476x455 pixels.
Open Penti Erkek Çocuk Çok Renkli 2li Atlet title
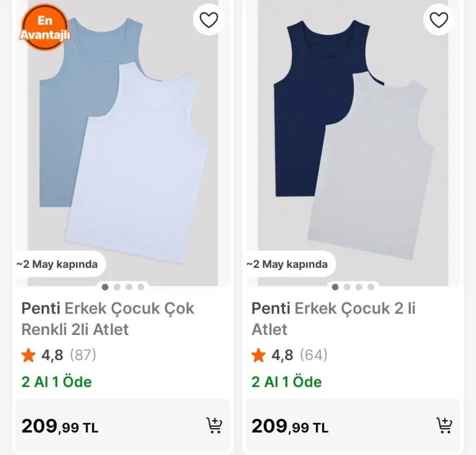click(108, 319)
